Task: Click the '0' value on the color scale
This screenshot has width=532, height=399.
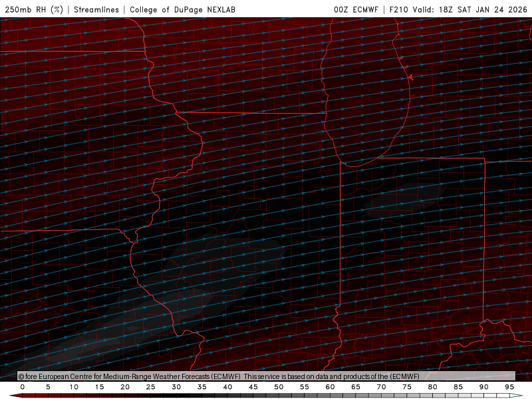Action: pyautogui.click(x=23, y=387)
